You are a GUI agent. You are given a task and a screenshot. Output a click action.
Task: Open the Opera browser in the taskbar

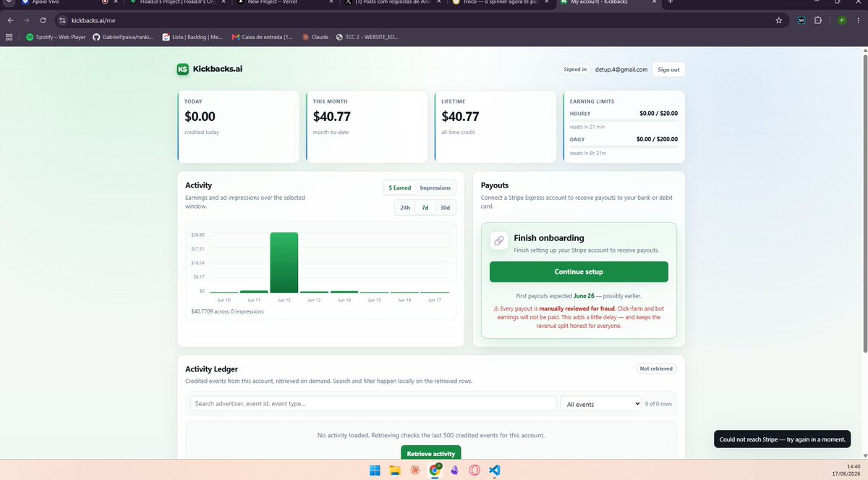(475, 470)
